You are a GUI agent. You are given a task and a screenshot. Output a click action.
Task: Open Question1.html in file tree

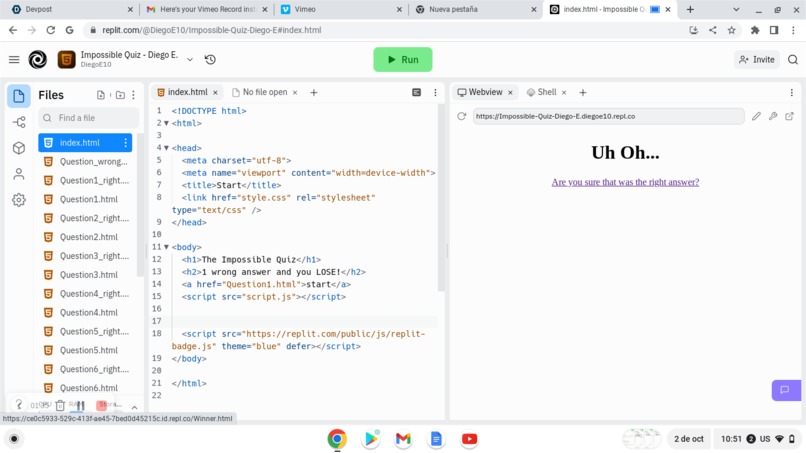(85, 200)
